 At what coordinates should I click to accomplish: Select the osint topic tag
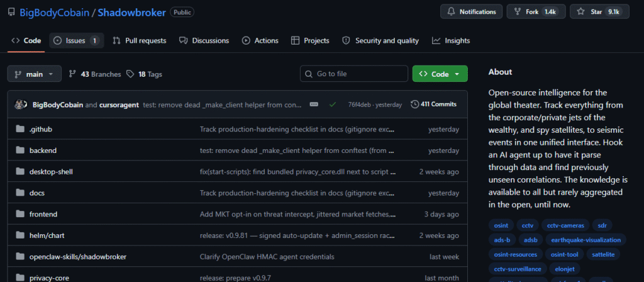click(501, 225)
